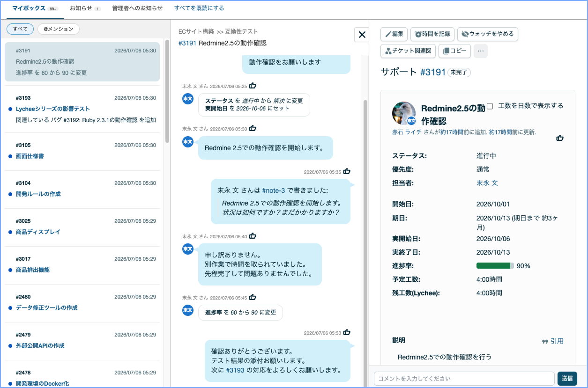Switch to お知らせ tab
Viewport: 588px width, 388px height.
pos(85,8)
